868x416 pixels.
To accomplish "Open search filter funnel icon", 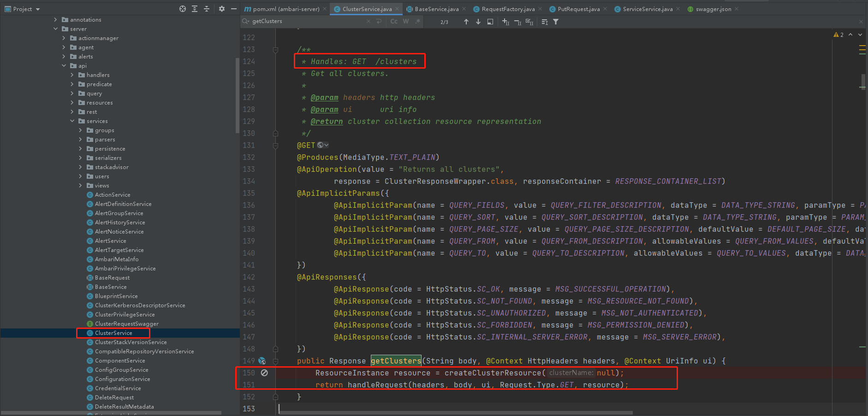I will point(556,22).
